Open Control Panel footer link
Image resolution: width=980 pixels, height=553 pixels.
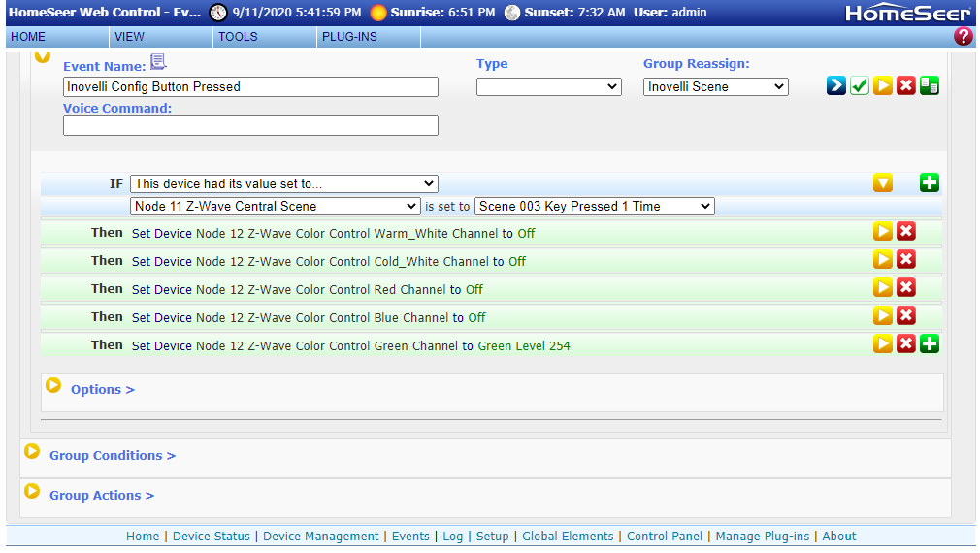(x=665, y=537)
